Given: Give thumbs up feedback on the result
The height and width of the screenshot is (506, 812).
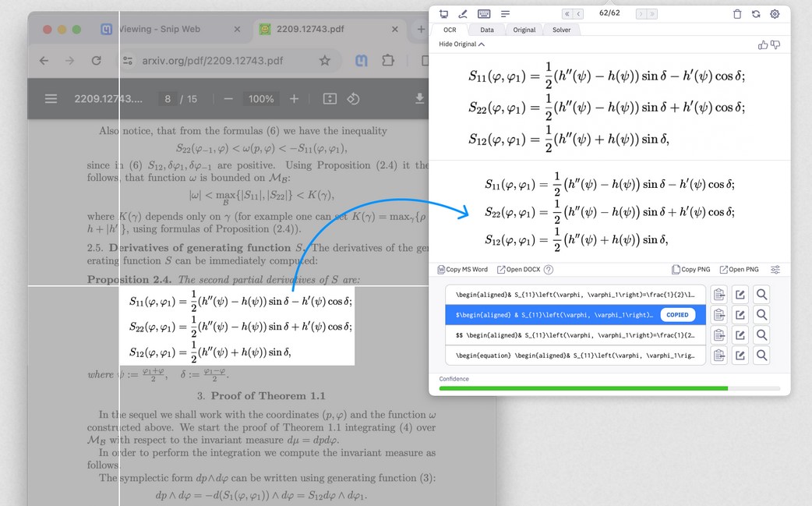Looking at the screenshot, I should (763, 45).
